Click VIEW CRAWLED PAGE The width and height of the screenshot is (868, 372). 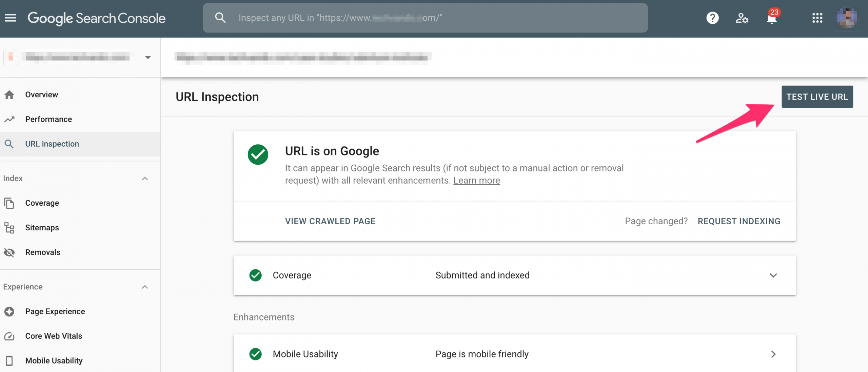point(330,221)
